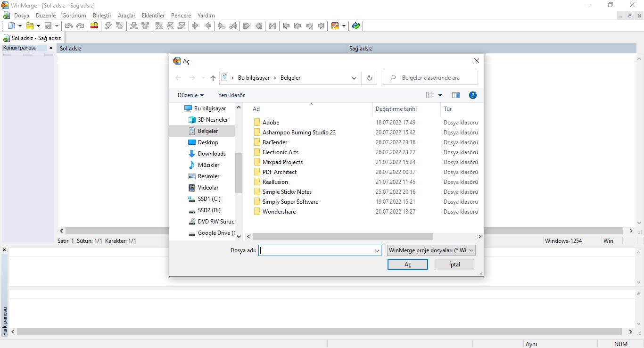Select SSD1 (C:) in the navigation tree

click(209, 199)
